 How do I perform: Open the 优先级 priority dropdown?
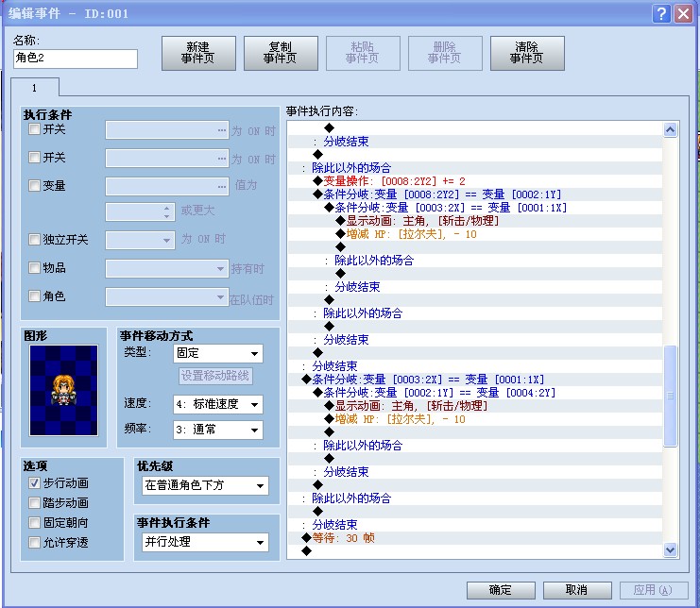(205, 485)
